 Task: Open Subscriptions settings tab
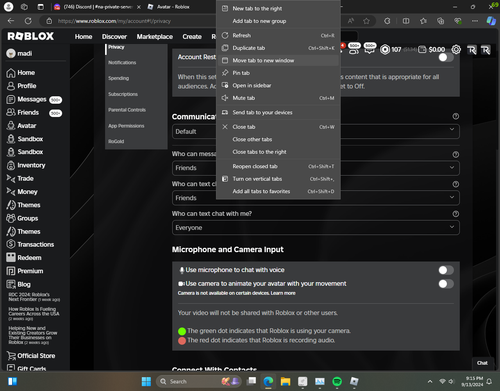coord(123,94)
